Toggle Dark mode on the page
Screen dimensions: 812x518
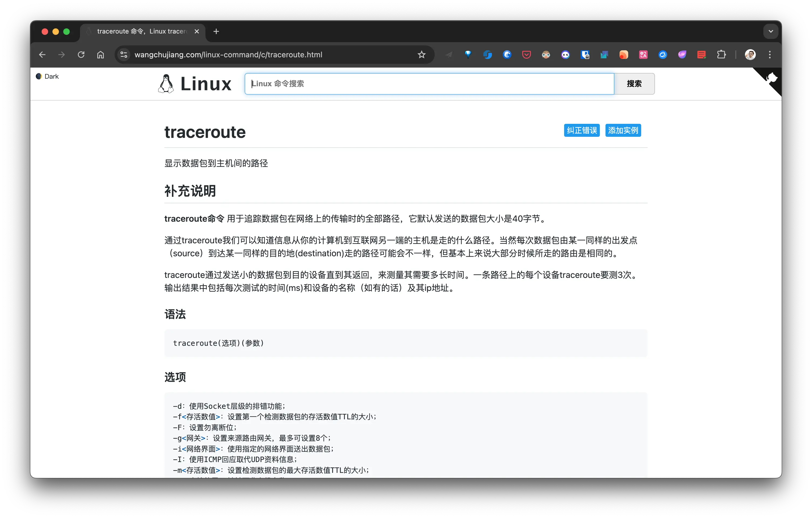pos(47,76)
